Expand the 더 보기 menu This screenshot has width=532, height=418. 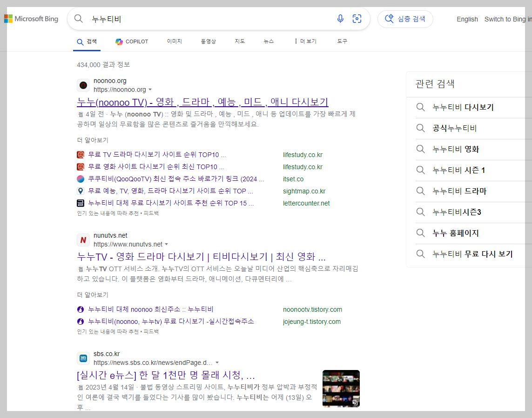coord(305,41)
